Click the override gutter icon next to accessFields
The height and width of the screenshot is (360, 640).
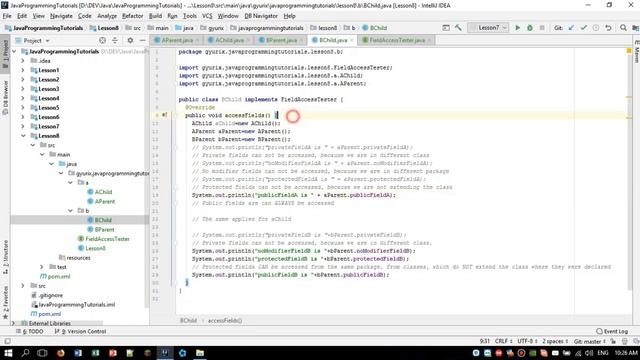coord(164,115)
